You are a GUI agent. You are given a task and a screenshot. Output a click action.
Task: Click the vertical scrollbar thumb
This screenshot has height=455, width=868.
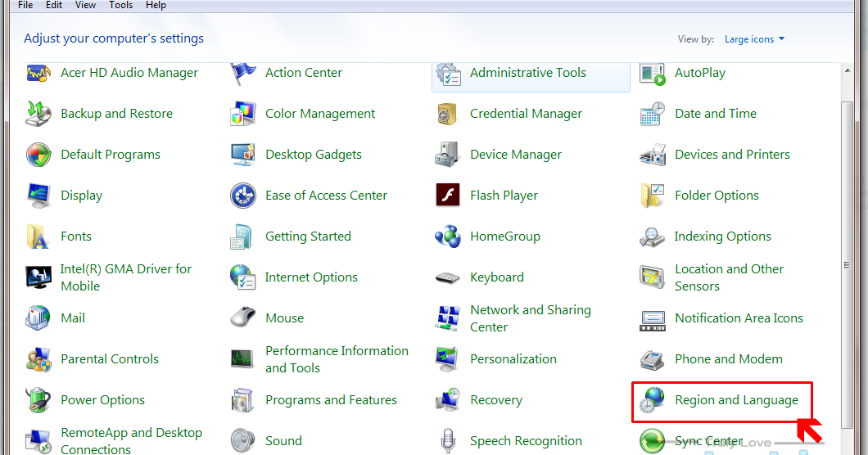click(847, 265)
